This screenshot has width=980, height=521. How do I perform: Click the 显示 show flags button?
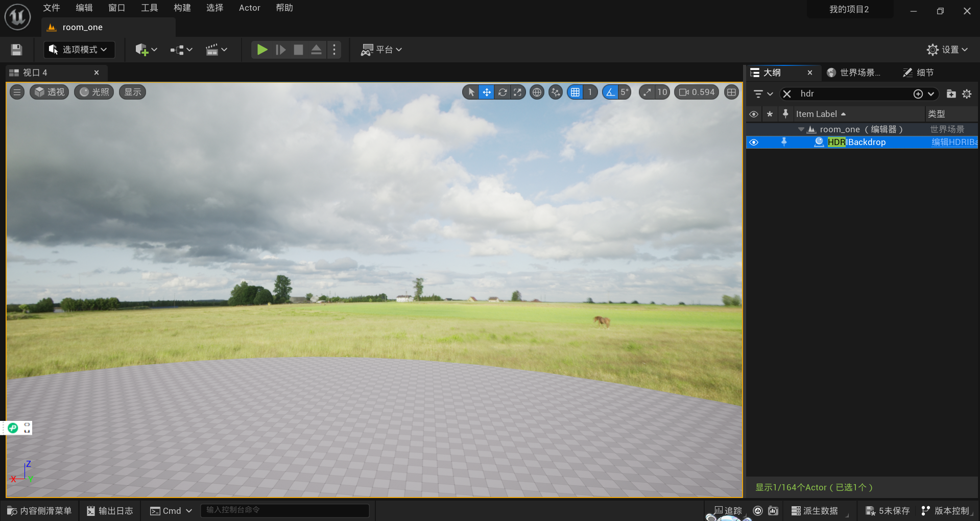133,92
